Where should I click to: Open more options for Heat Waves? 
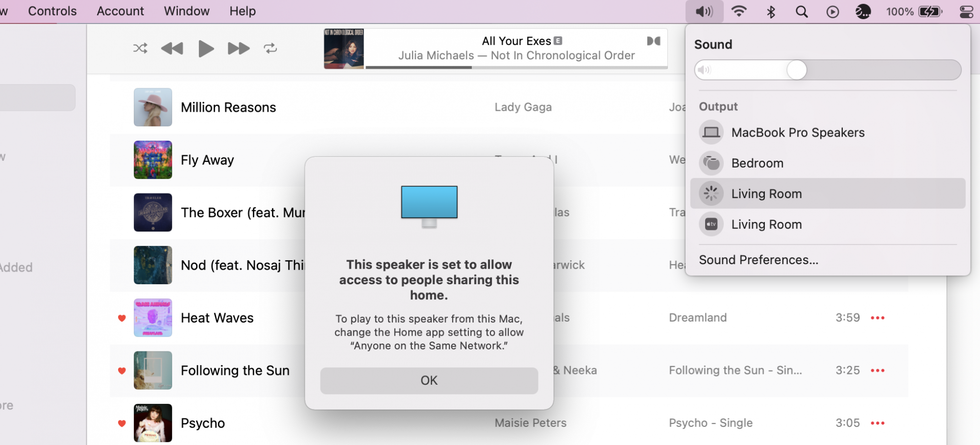[878, 318]
